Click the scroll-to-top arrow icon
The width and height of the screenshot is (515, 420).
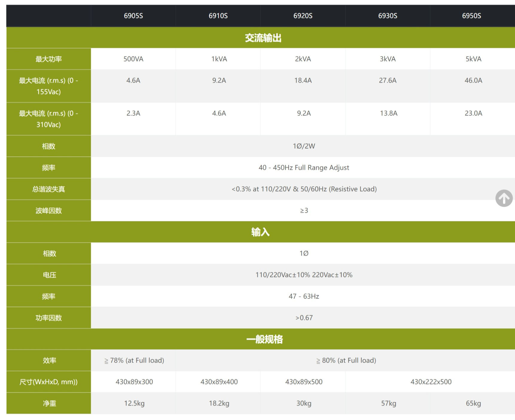[504, 198]
